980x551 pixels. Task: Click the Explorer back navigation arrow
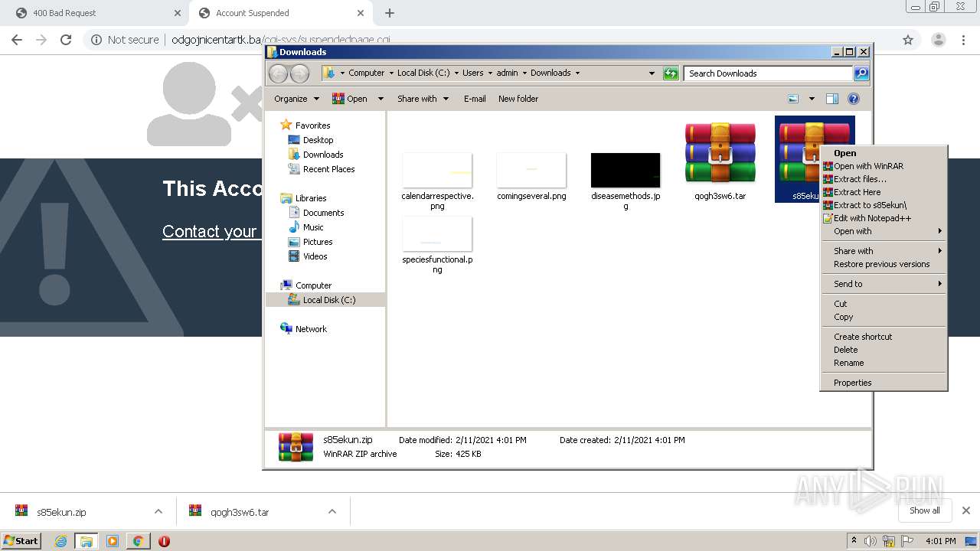[278, 73]
